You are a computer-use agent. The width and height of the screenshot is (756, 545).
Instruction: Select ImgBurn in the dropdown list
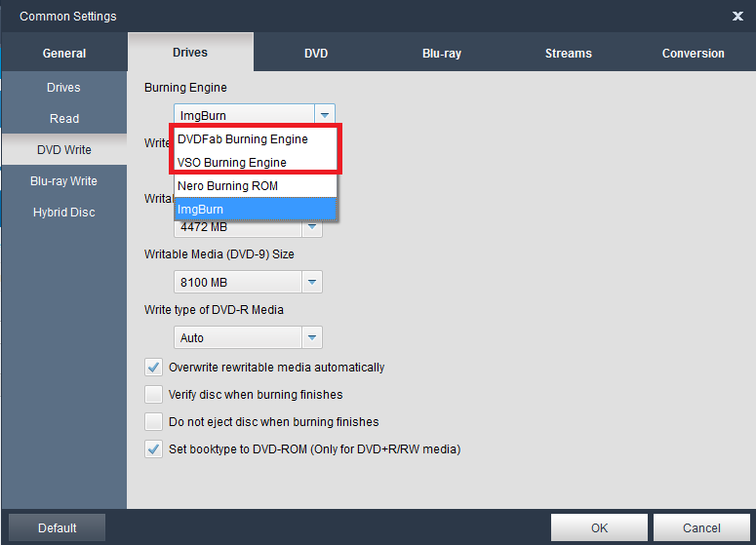point(255,210)
